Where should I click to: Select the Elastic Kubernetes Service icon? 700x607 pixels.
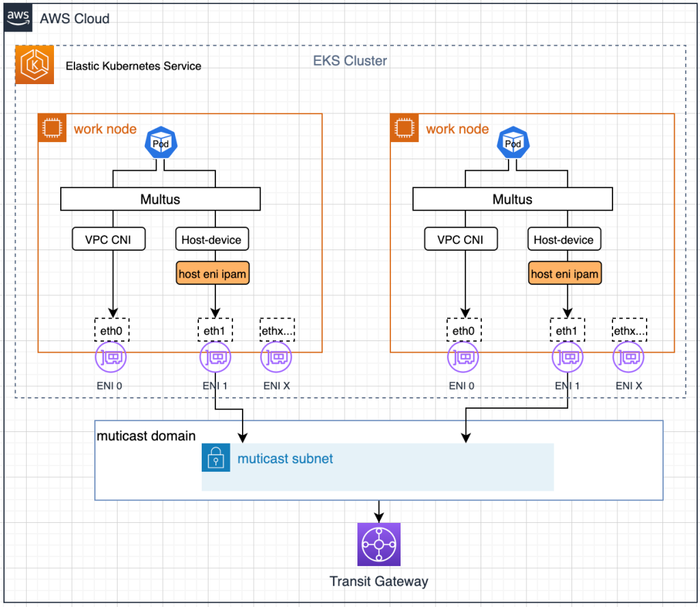coord(35,65)
